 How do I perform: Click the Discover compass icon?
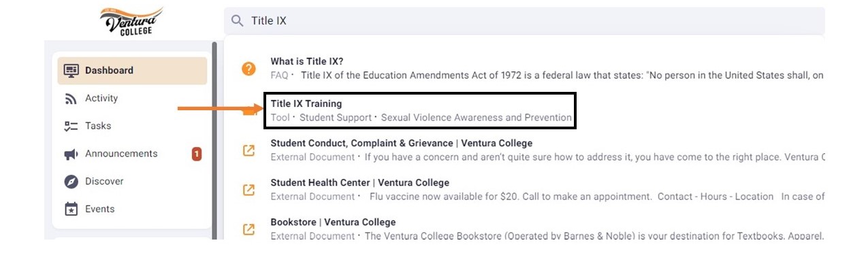(x=71, y=182)
